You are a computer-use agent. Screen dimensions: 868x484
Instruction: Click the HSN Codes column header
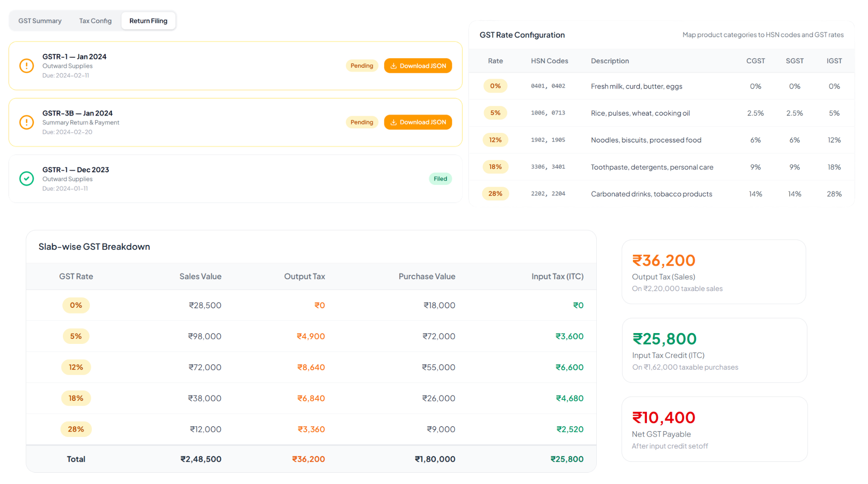tap(549, 61)
